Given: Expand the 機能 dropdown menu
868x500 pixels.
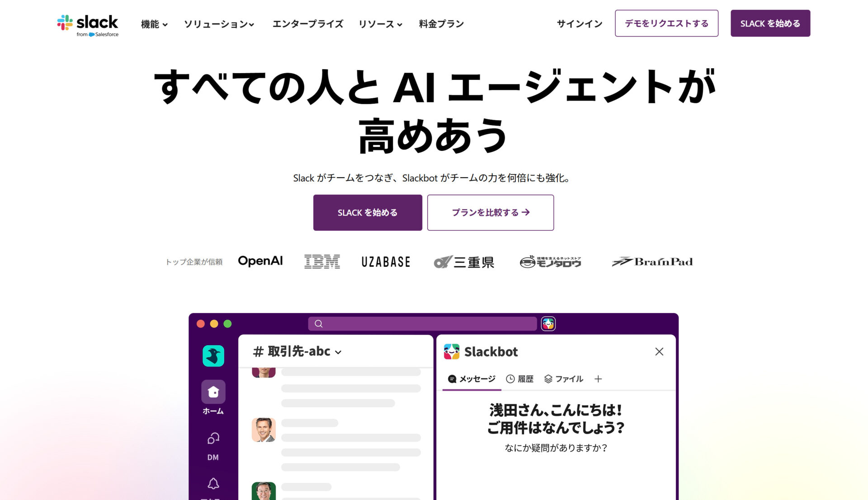Looking at the screenshot, I should pos(154,24).
